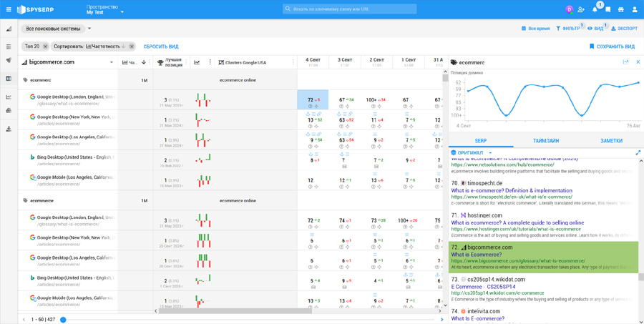Screen dimensions: 644x324
Task: Click the 'ecommerc' keyword group row
Action: (68, 80)
